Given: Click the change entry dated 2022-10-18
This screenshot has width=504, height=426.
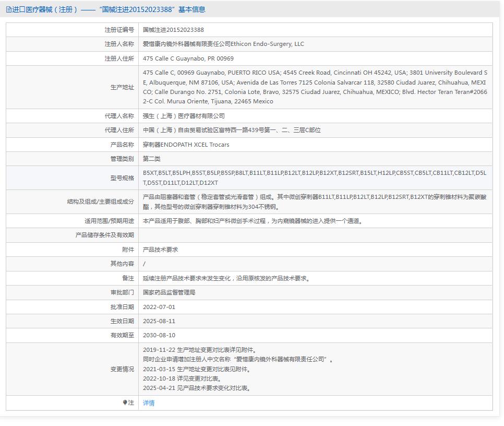Looking at the screenshot, I should pos(182,378).
